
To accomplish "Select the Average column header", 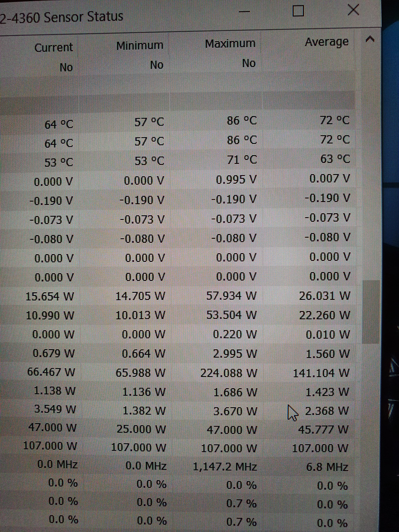I will pos(327,42).
